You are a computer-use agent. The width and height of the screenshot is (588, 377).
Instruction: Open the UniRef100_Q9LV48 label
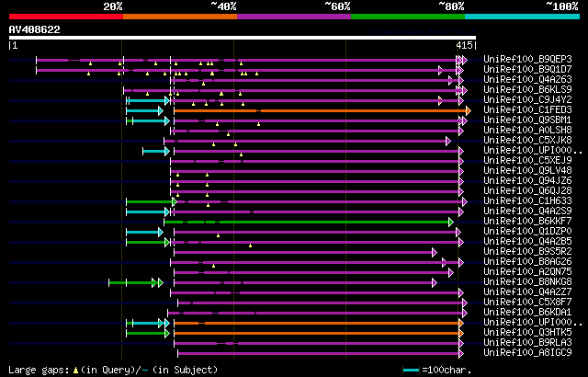point(527,171)
